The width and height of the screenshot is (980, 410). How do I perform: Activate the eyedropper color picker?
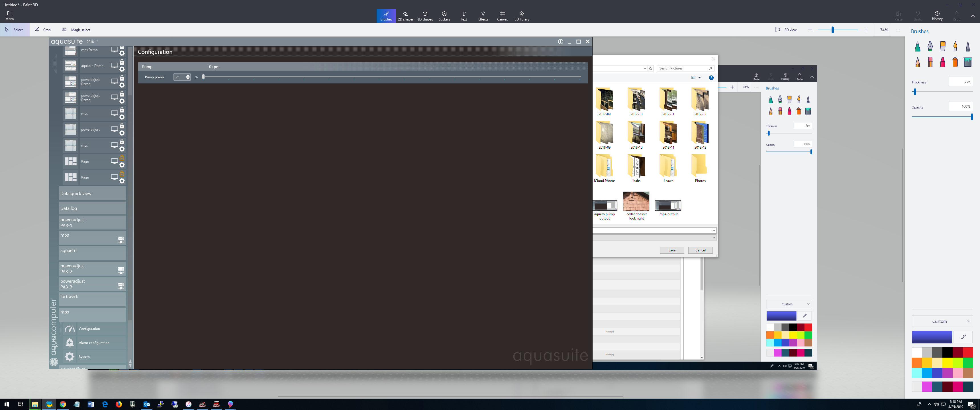(963, 337)
